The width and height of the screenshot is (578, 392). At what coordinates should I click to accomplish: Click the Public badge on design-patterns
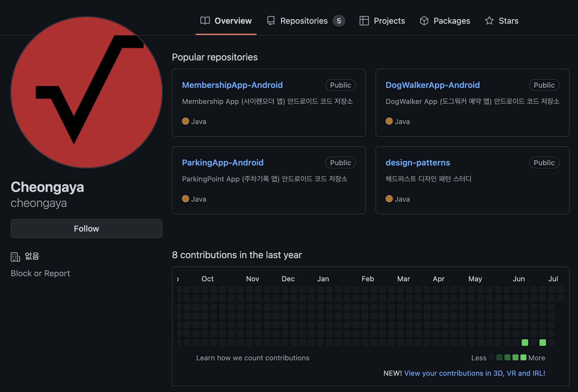pos(544,163)
